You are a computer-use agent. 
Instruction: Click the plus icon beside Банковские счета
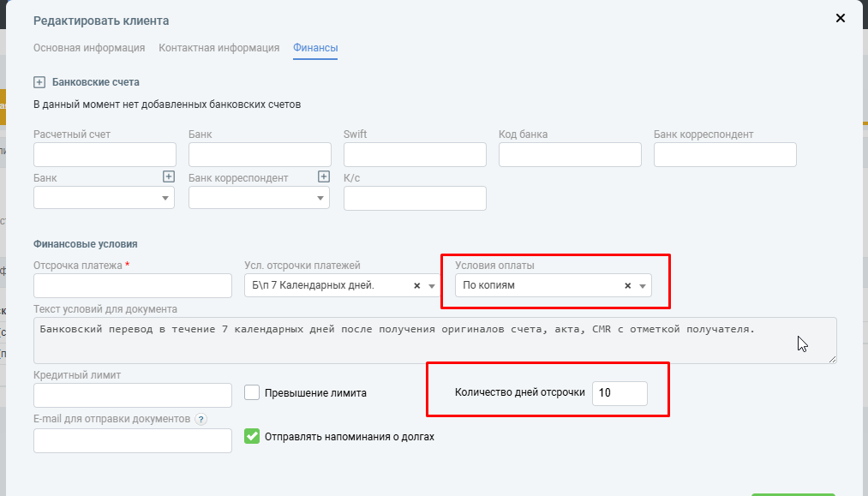pos(39,82)
